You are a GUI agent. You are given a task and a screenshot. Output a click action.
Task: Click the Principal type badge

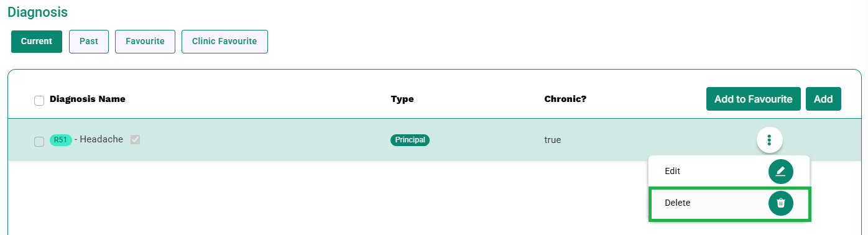coord(410,140)
